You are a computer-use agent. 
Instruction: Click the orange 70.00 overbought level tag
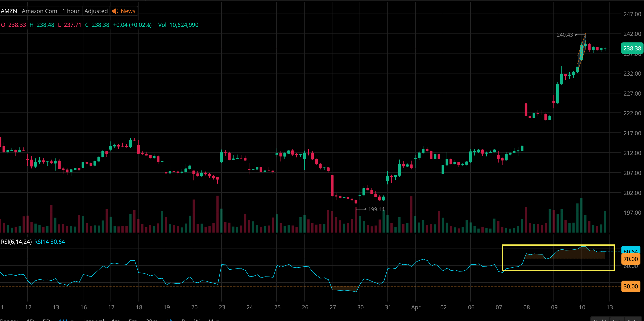(630, 259)
